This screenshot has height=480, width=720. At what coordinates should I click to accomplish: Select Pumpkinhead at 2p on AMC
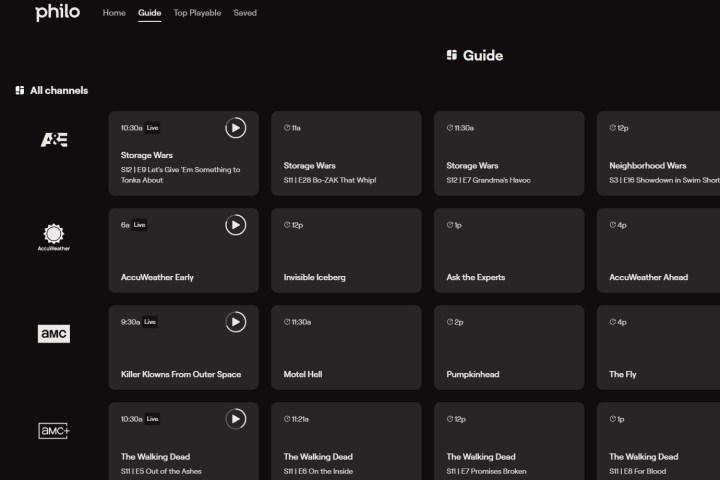(x=509, y=347)
